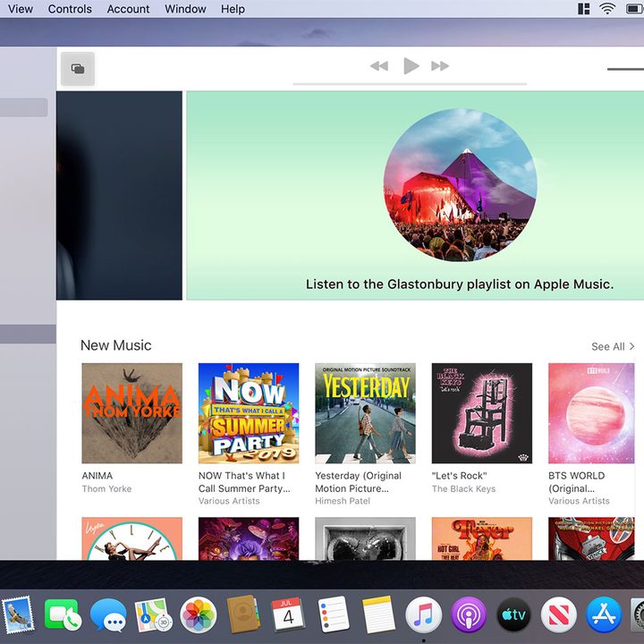
Task: Open the Wi-Fi status menu
Action: pos(607,9)
